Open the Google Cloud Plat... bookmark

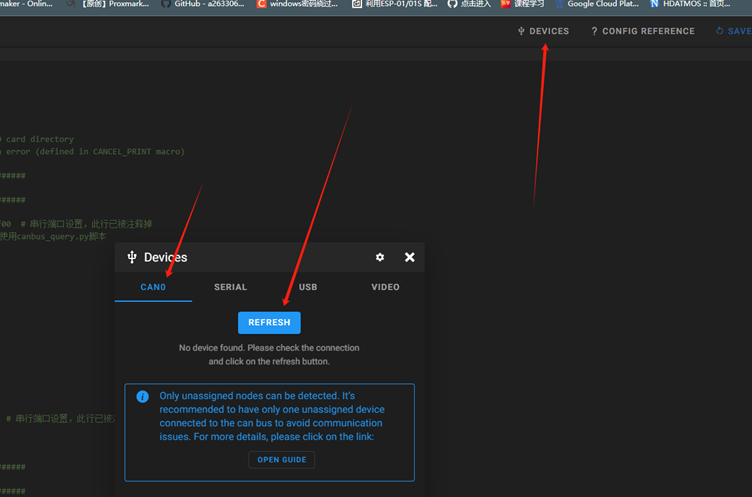pos(597,4)
